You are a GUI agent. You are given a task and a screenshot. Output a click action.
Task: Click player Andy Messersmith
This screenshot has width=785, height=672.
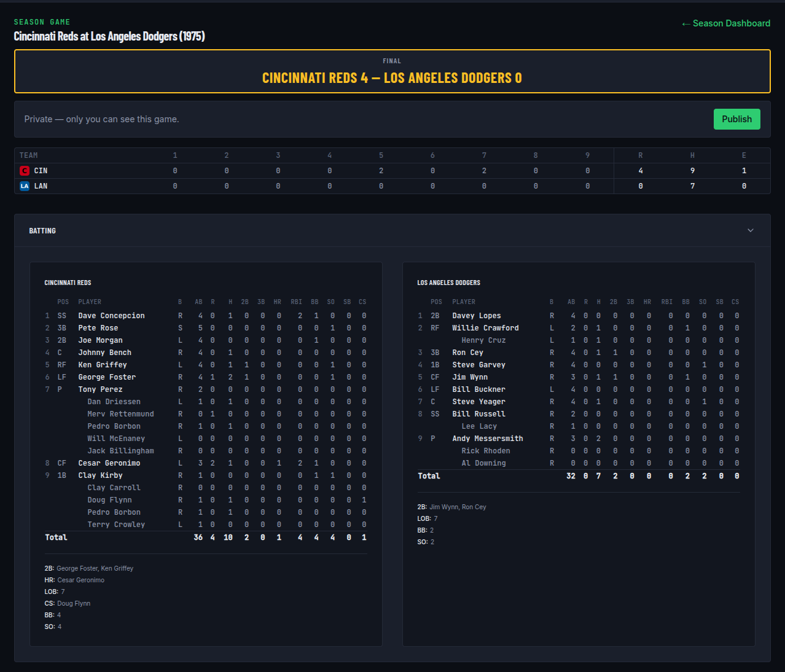tap(488, 439)
